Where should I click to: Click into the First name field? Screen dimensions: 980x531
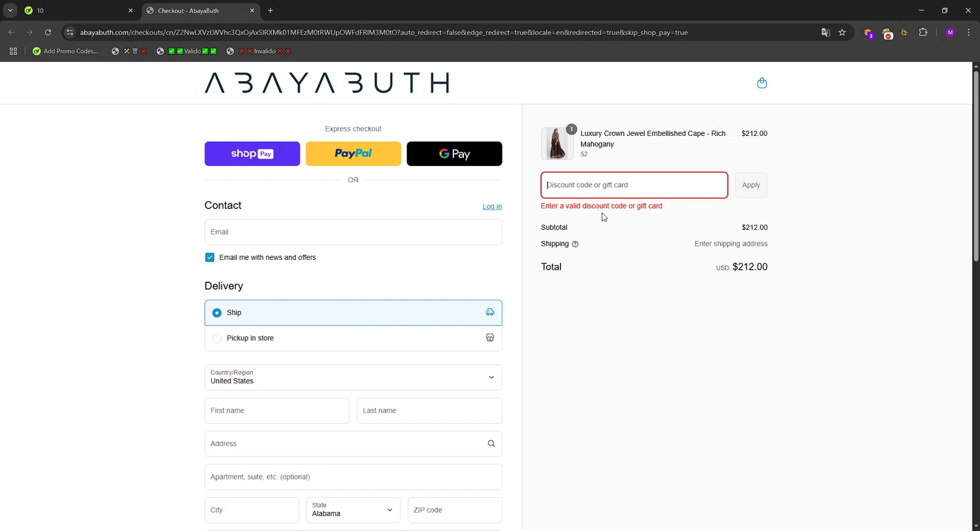tap(277, 411)
